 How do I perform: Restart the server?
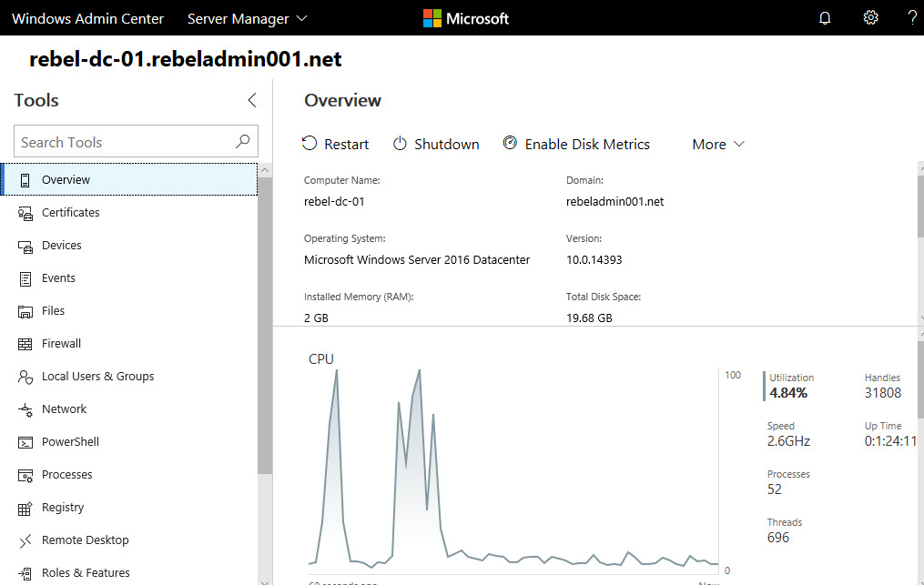335,145
